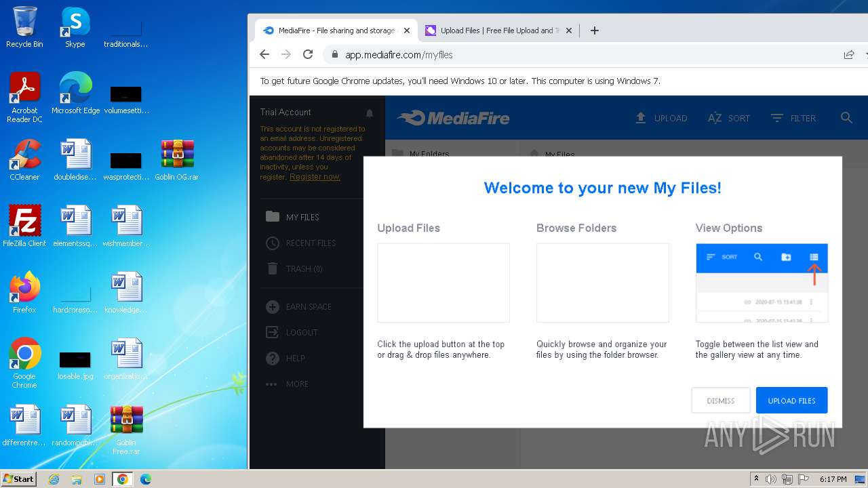Switch to the Upload Files browser tab
868x488 pixels.
click(x=498, y=30)
